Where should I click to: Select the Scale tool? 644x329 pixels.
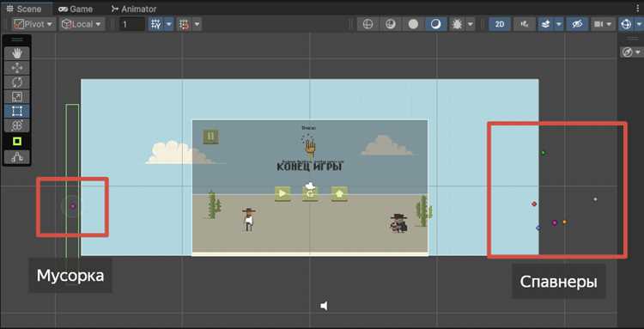[x=17, y=97]
